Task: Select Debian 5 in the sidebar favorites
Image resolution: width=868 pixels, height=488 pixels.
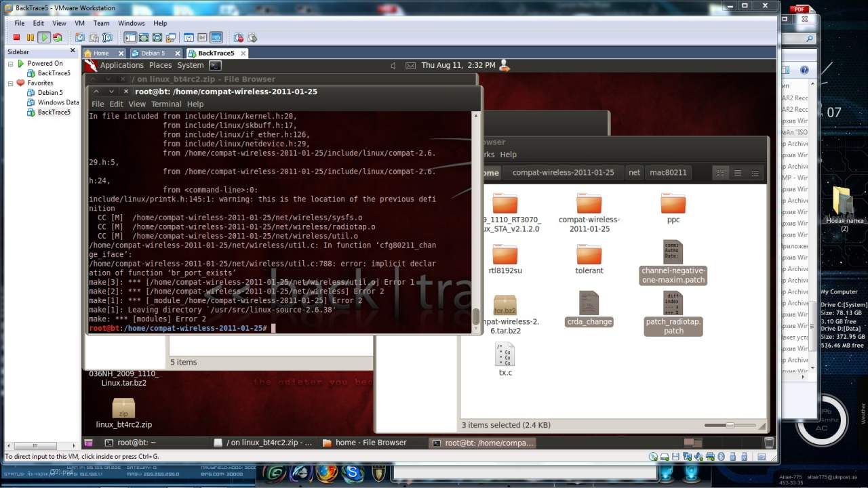Action: click(50, 93)
